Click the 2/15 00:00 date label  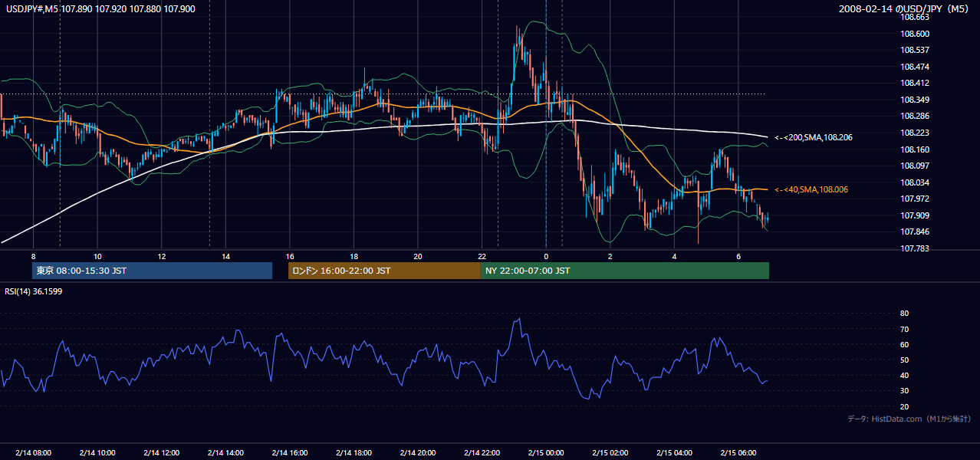click(546, 453)
